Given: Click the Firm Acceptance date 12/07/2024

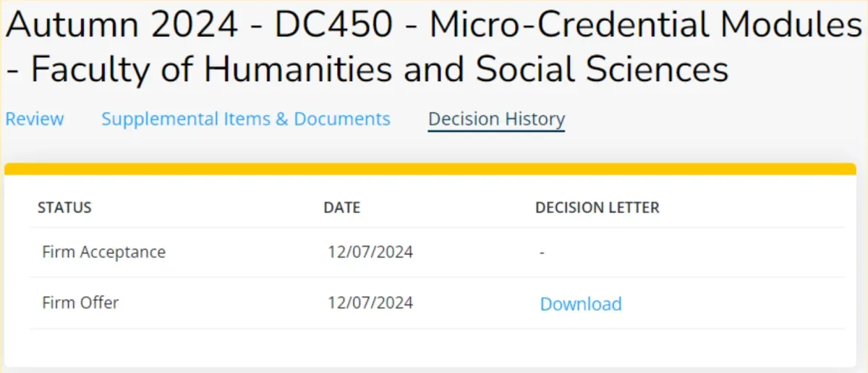Looking at the screenshot, I should pyautogui.click(x=370, y=252).
